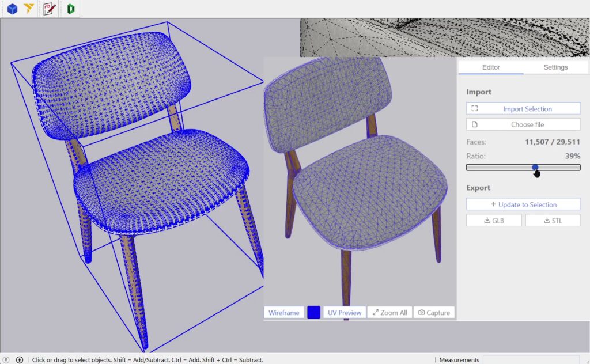Screen dimensions: 590x364
Task: Click the 39% ratio value
Action: [572, 156]
